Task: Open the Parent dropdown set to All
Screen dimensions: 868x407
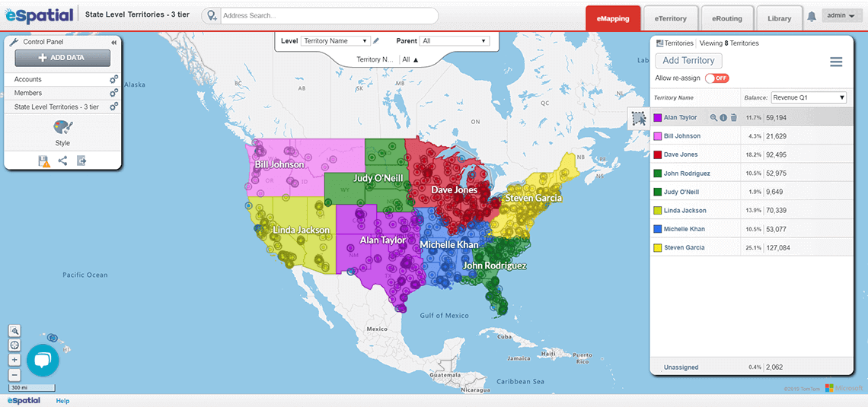Action: point(455,41)
